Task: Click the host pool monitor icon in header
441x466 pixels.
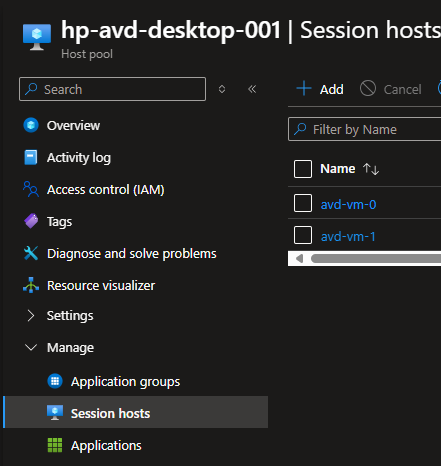Action: click(37, 37)
